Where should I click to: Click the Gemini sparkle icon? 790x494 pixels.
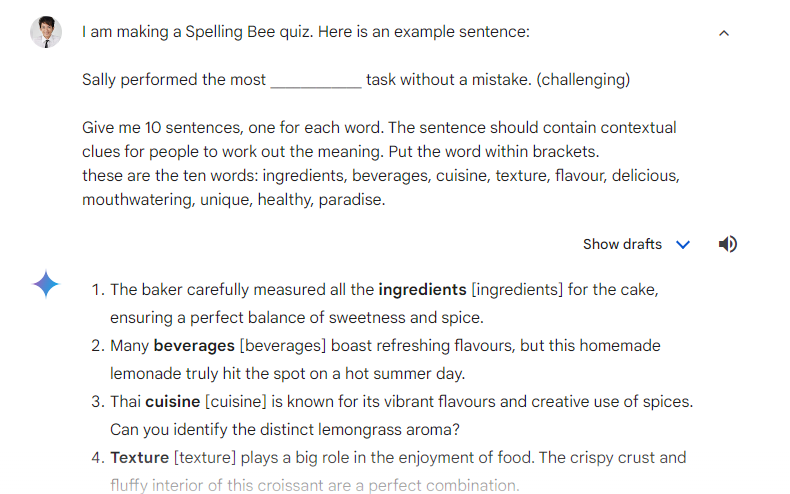(46, 284)
